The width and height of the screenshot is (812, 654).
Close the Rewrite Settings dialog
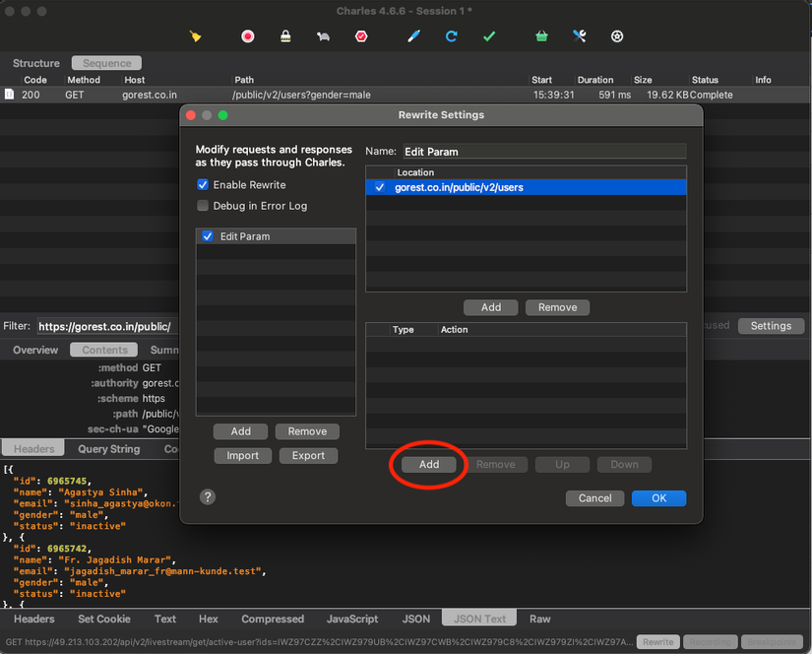click(x=191, y=115)
